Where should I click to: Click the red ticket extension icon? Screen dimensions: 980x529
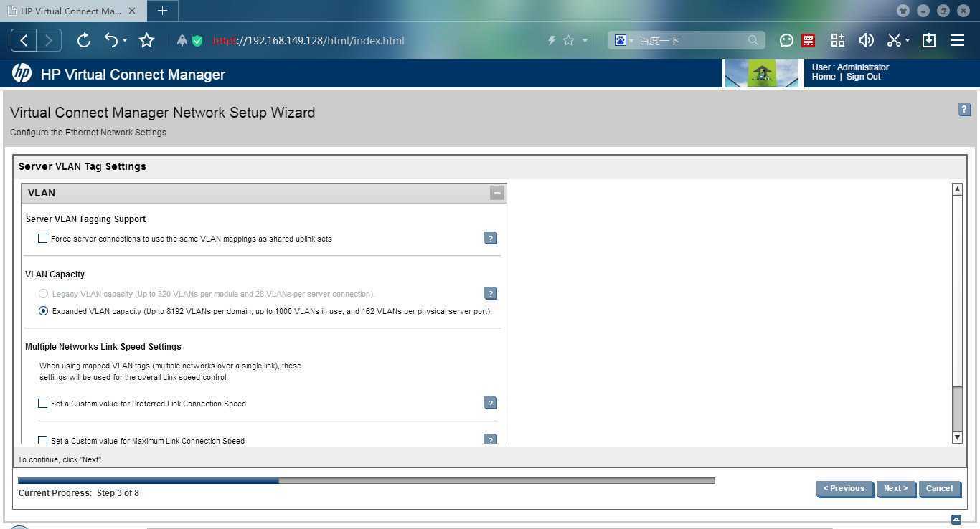point(809,40)
